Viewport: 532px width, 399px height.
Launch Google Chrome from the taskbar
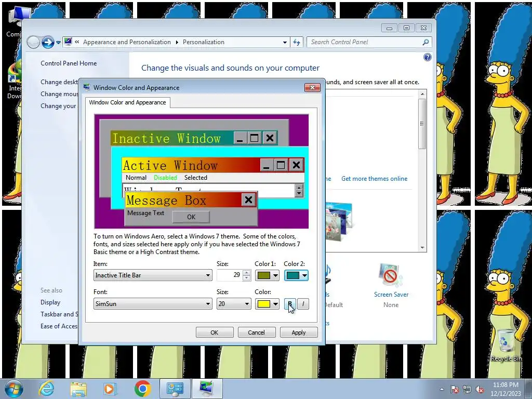(142, 389)
